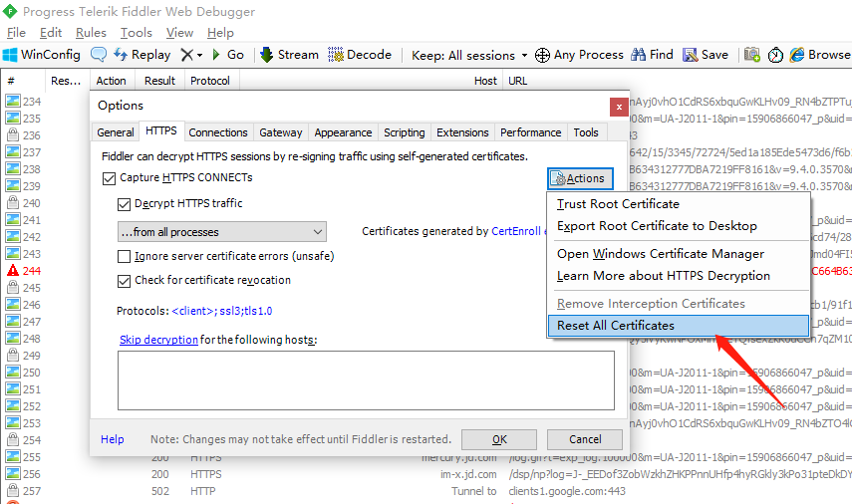Switch to the Extensions tab

462,132
